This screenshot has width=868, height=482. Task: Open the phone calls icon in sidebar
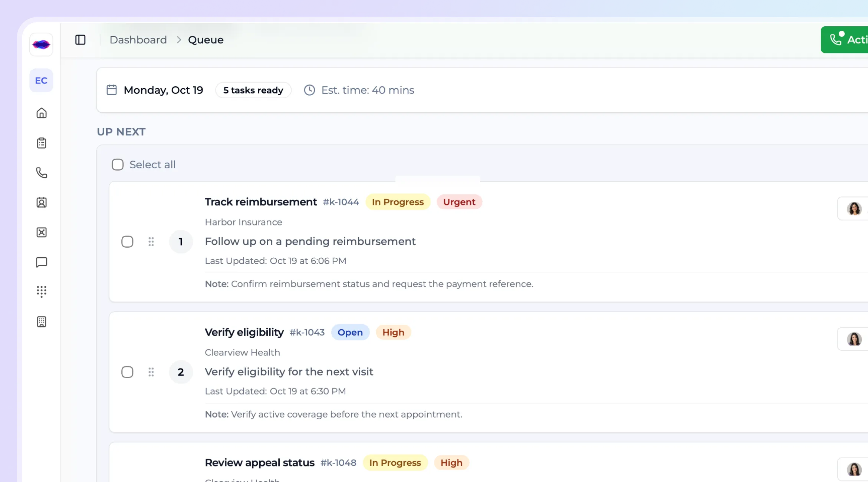click(42, 173)
